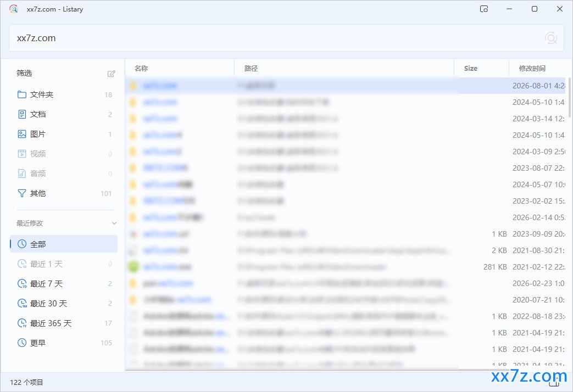Viewport: 573px width, 392px height.
Task: Sort by the 修改时间 column header
Action: click(x=537, y=68)
